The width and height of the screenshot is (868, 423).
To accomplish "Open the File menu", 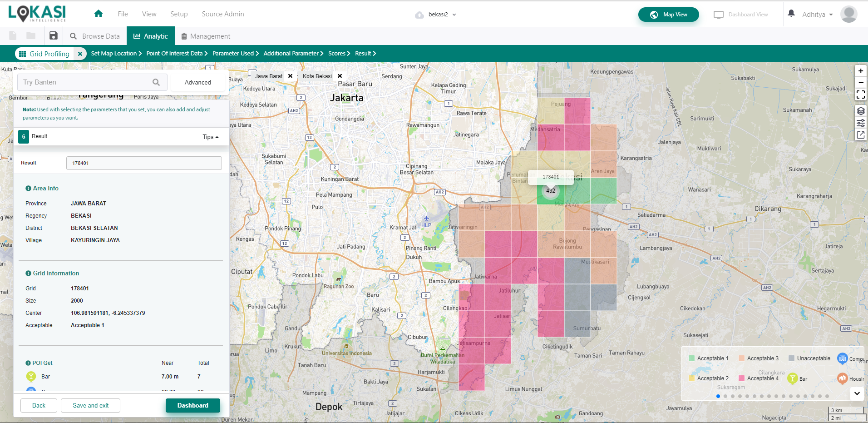I will point(123,14).
